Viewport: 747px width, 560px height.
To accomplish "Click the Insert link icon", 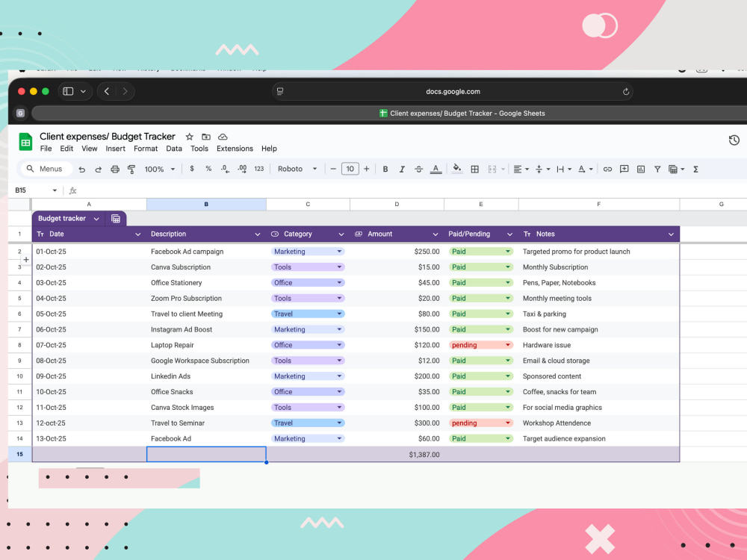I will pos(607,169).
